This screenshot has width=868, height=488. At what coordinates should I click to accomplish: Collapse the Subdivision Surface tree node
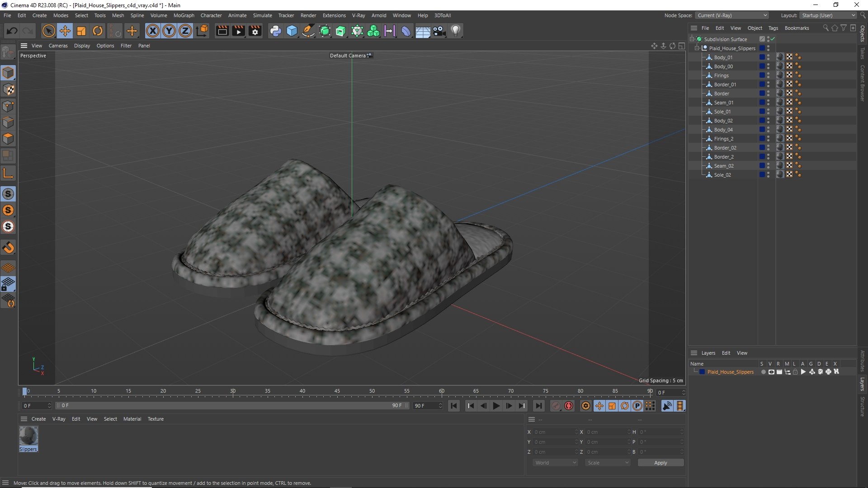(692, 39)
